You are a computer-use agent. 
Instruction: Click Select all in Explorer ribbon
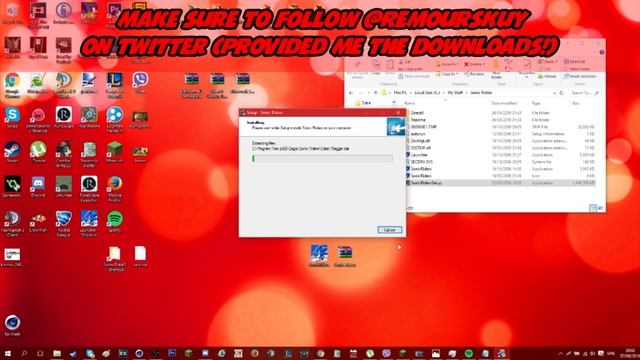[x=575, y=62]
